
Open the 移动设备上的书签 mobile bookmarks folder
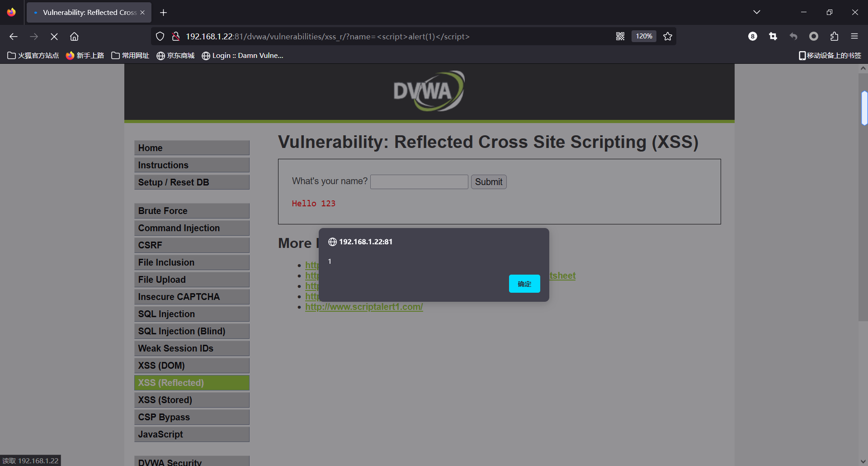(830, 56)
